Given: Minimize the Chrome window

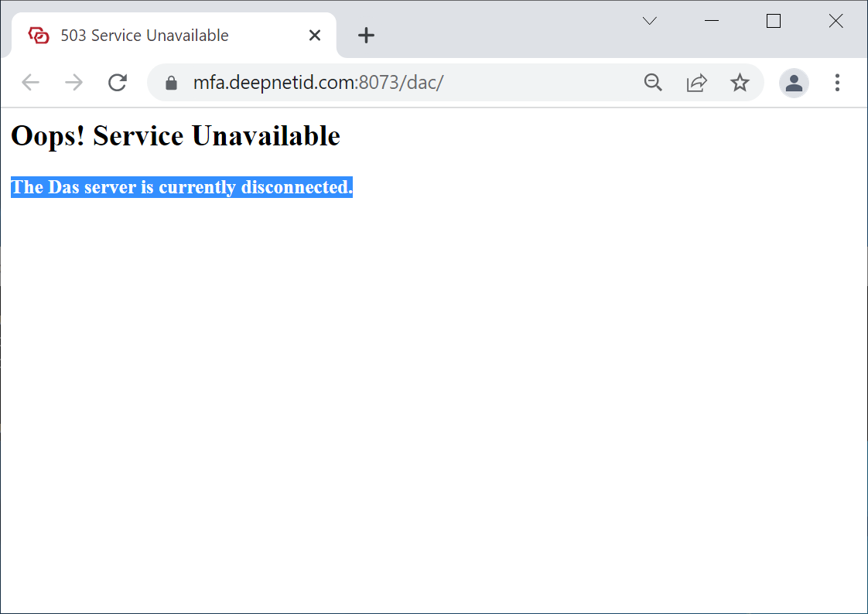Looking at the screenshot, I should 713,22.
